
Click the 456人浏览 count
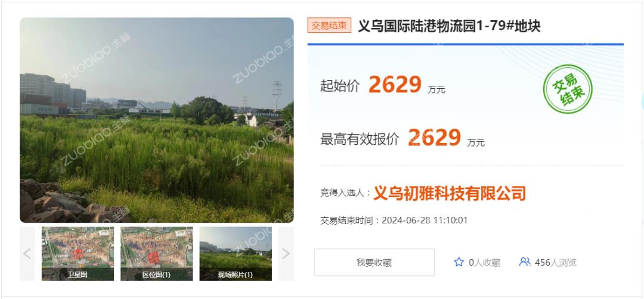555,263
